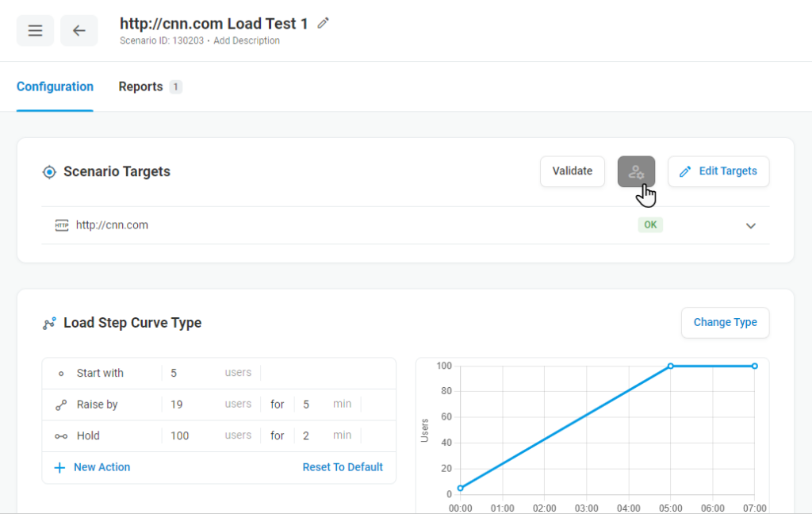Click Reset To Default link
This screenshot has width=812, height=514.
[343, 467]
